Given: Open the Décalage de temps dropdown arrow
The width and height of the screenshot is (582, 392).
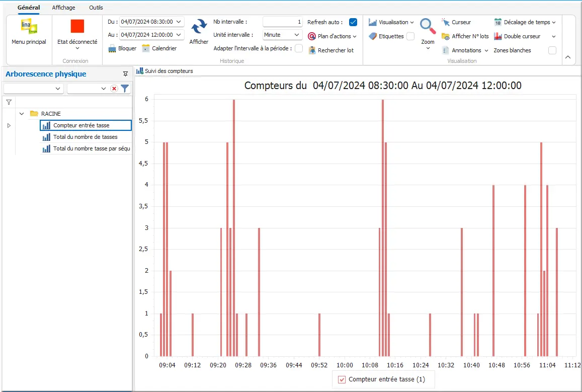Looking at the screenshot, I should (554, 22).
